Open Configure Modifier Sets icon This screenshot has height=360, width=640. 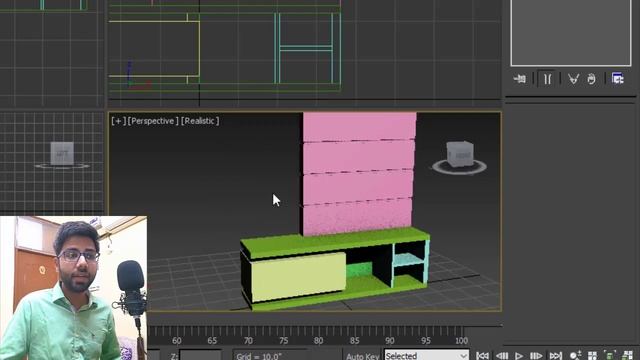point(618,78)
